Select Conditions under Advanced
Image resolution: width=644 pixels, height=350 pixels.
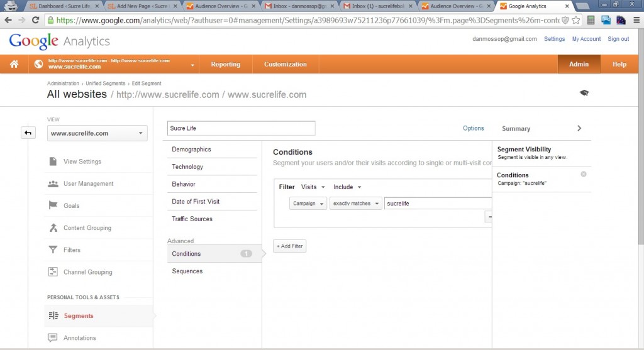click(214, 254)
